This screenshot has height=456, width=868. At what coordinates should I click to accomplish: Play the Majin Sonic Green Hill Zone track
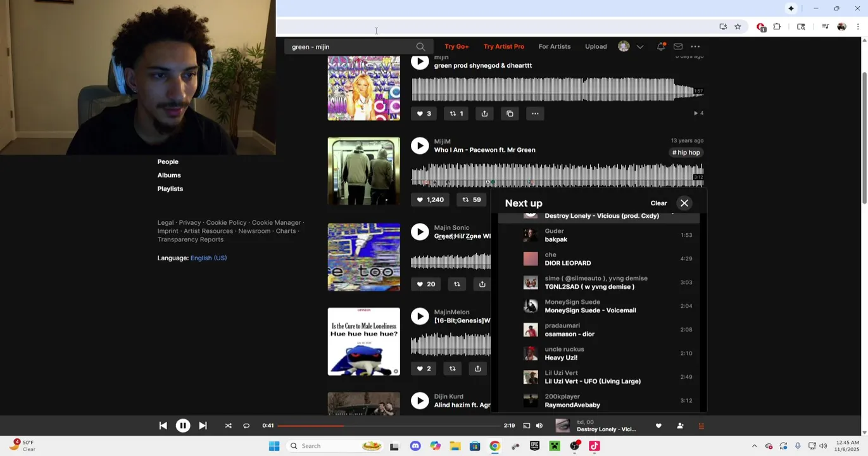tap(420, 232)
